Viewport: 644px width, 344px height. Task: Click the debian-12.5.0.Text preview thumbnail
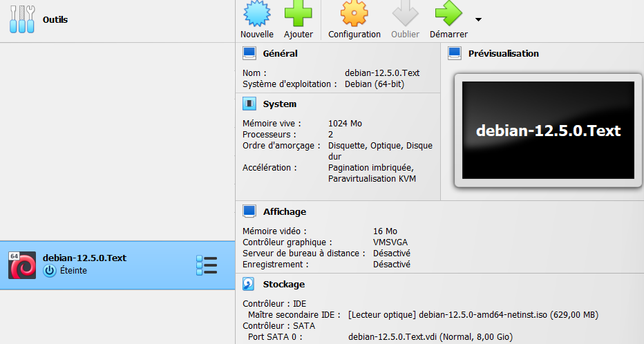[x=548, y=130]
